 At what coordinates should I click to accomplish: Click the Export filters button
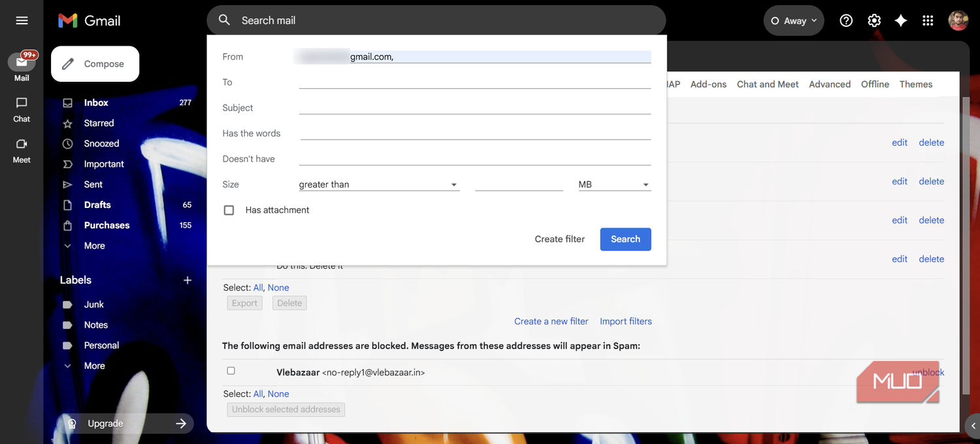point(244,303)
